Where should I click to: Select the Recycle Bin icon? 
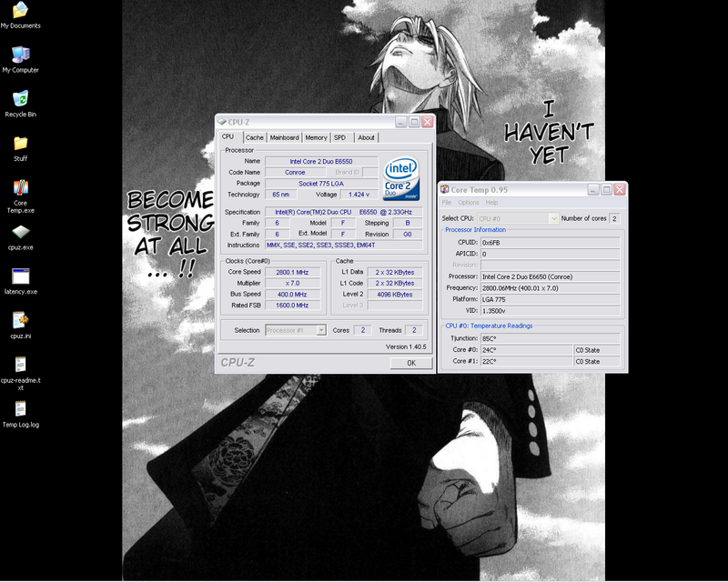20,104
